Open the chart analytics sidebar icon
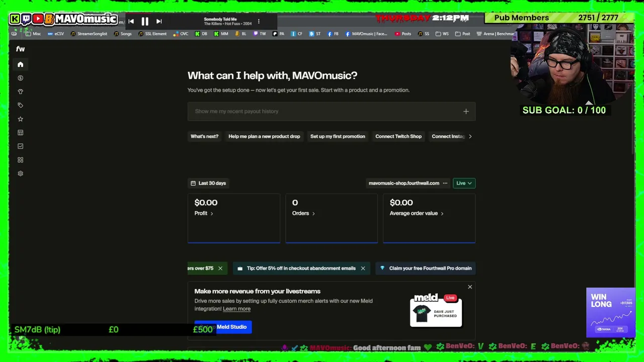This screenshot has width=644, height=362. point(20,146)
